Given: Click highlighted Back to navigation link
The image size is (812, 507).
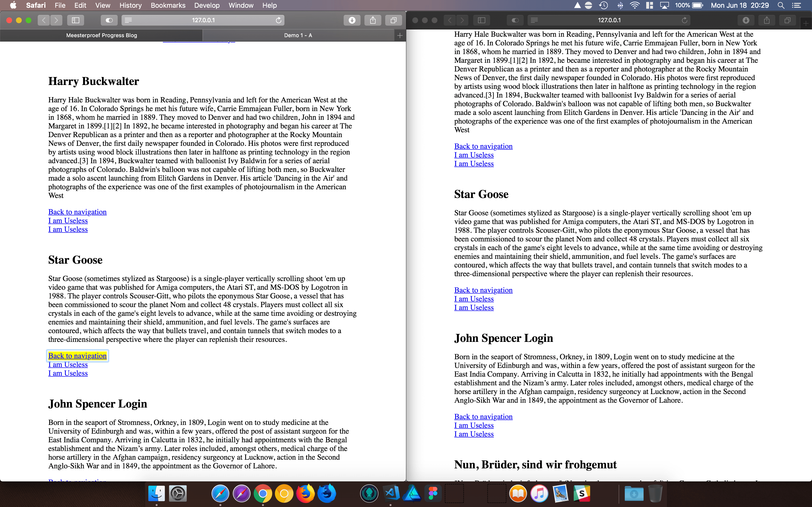Looking at the screenshot, I should (x=78, y=356).
